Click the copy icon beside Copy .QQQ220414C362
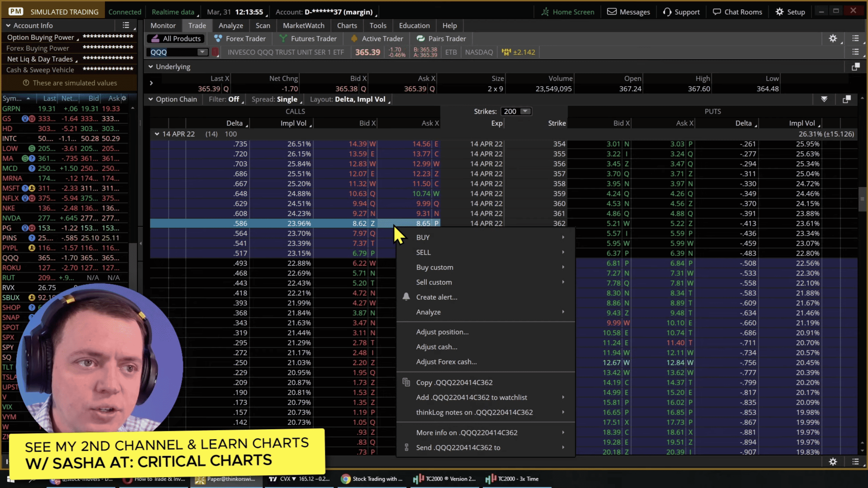Screen dimensions: 868x488 click(406, 382)
